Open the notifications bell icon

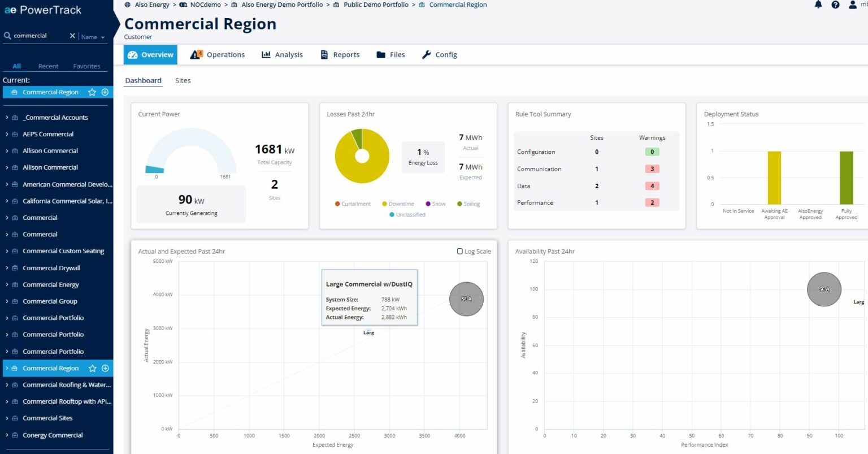(x=818, y=5)
